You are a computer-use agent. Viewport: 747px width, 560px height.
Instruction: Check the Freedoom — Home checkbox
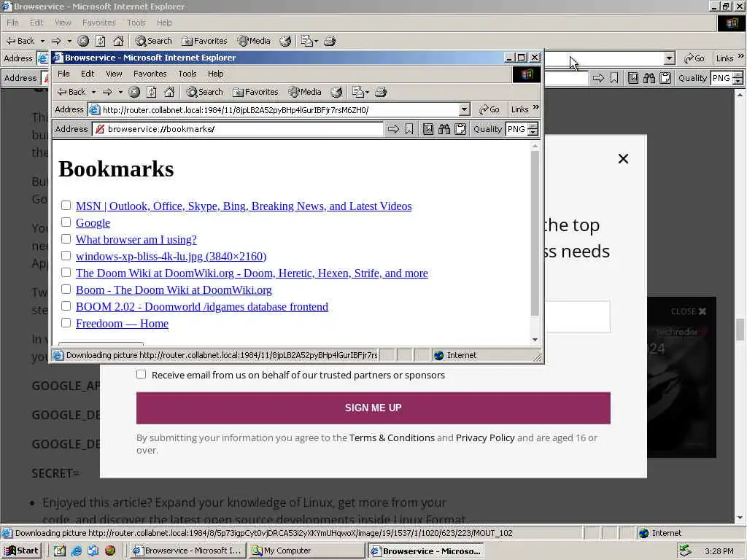pos(66,322)
